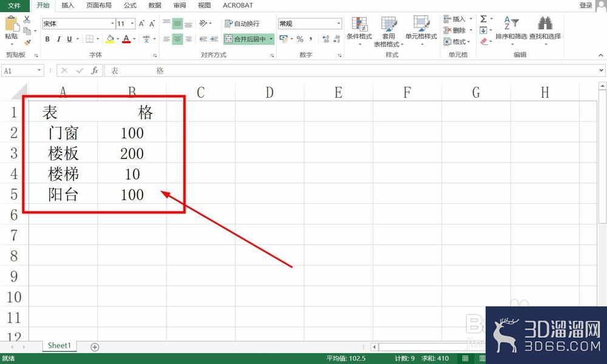
Task: Increase font size with larger A
Action: coord(141,24)
